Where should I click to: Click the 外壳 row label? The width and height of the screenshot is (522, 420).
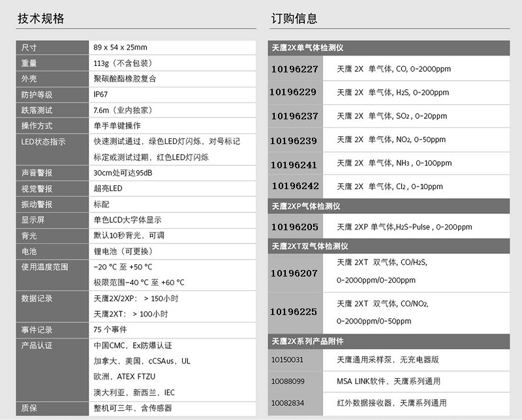coord(29,79)
